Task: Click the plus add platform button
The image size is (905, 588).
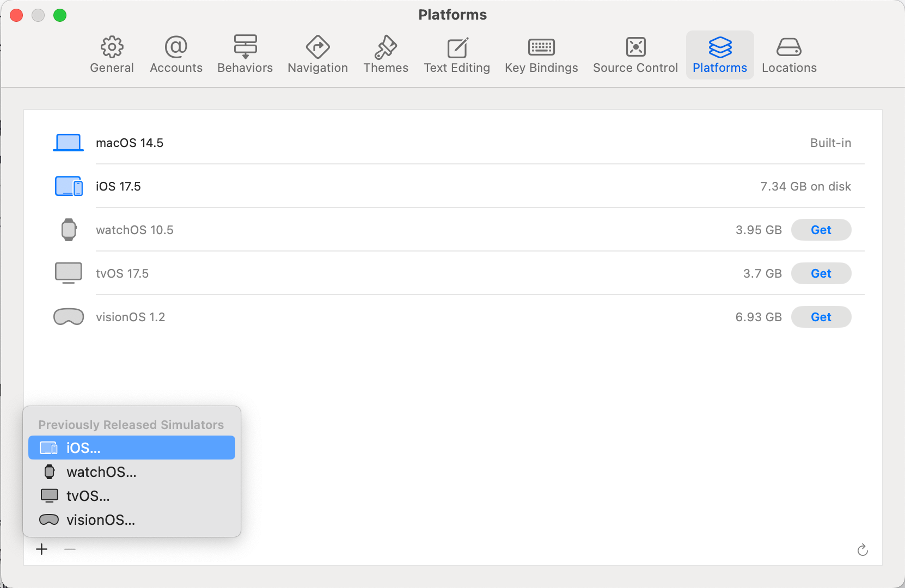Action: (42, 549)
